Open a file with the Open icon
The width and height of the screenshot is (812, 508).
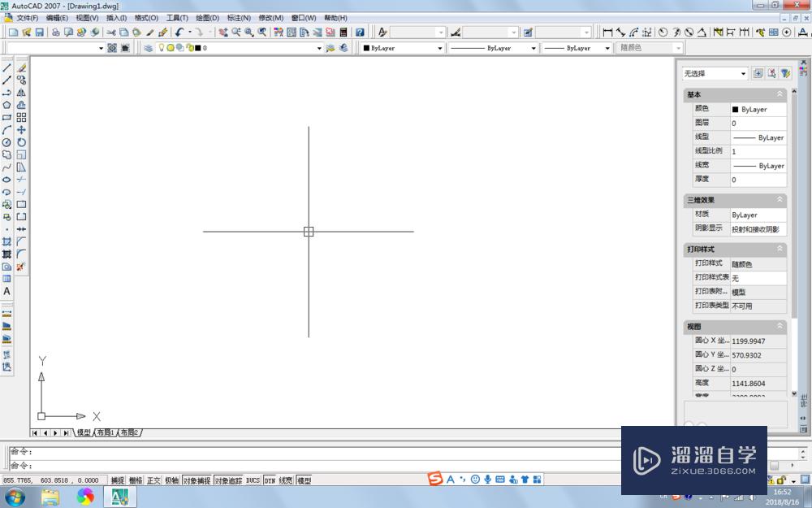27,33
